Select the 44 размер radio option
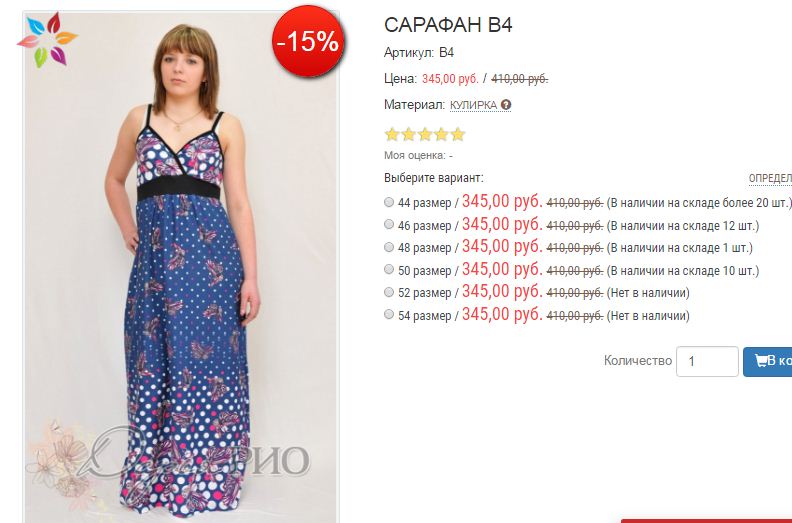 pos(389,201)
